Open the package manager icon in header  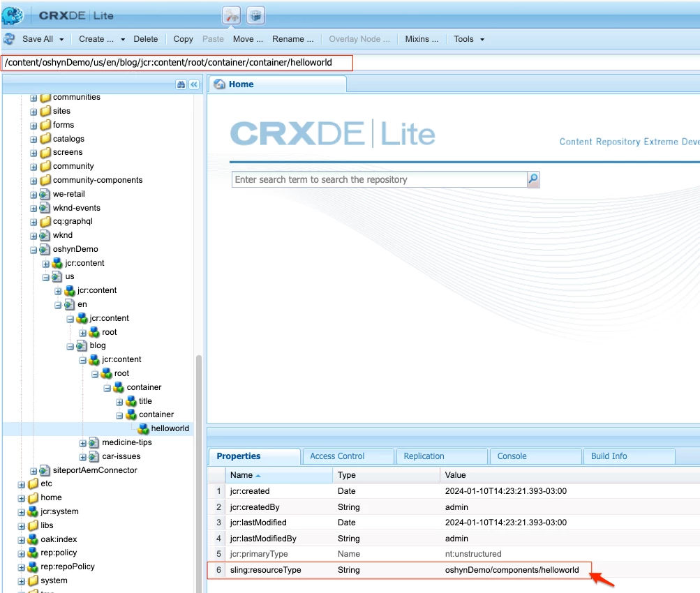pos(255,15)
